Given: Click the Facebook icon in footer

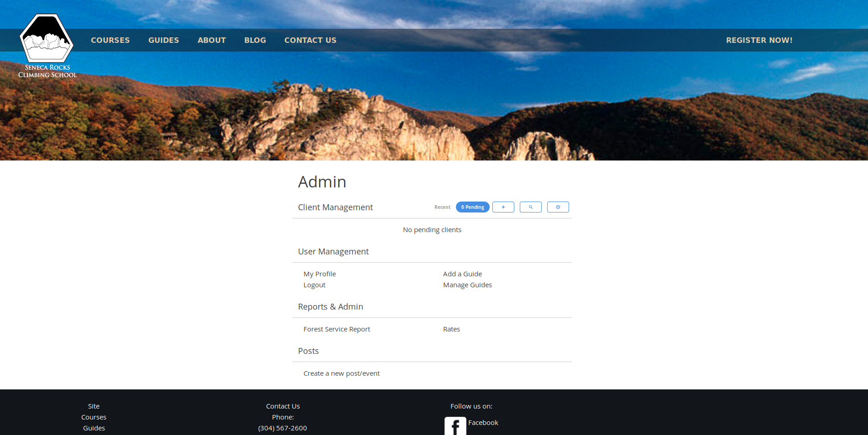Looking at the screenshot, I should [455, 426].
